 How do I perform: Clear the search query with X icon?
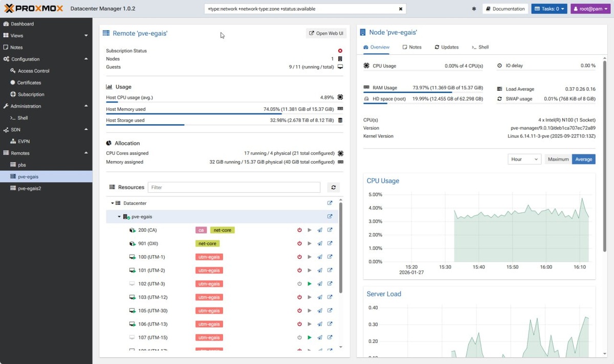(x=401, y=9)
